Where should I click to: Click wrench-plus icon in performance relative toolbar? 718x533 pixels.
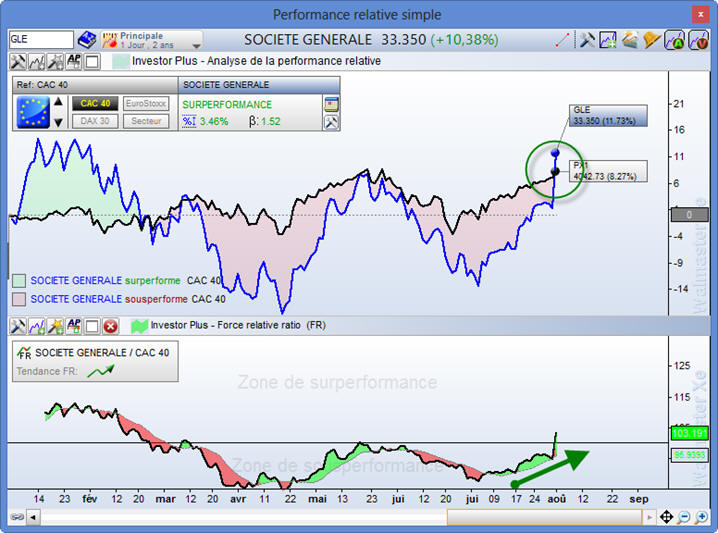pos(55,61)
